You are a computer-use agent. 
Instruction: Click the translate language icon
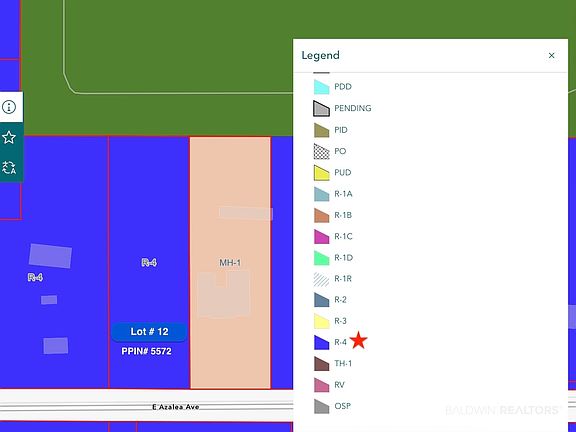click(x=9, y=168)
